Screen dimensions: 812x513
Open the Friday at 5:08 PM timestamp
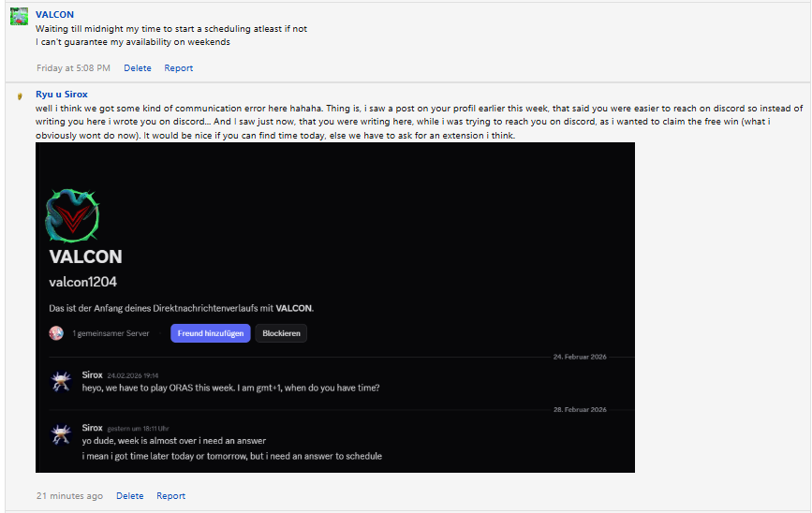(x=73, y=67)
